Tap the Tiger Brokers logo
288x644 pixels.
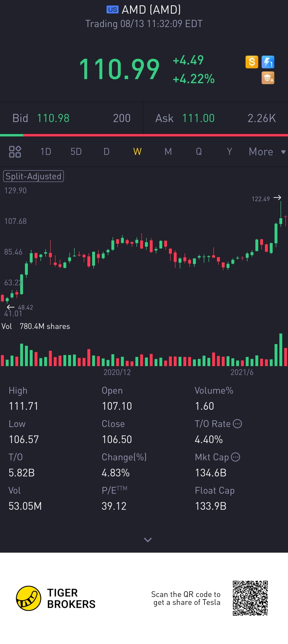29,598
